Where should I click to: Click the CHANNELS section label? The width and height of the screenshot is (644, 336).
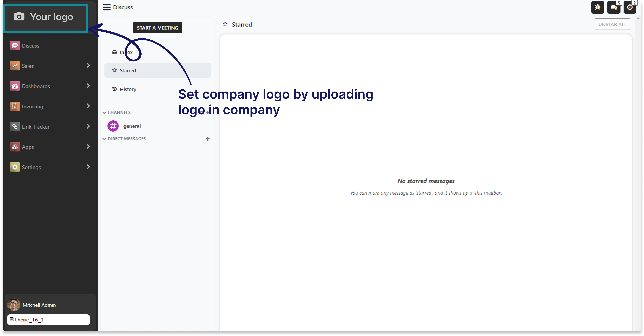click(119, 112)
